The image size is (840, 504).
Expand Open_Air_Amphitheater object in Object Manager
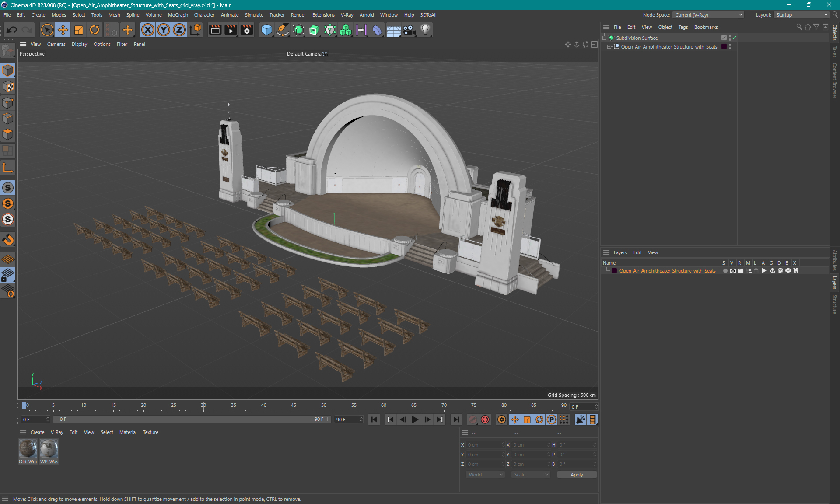[609, 47]
